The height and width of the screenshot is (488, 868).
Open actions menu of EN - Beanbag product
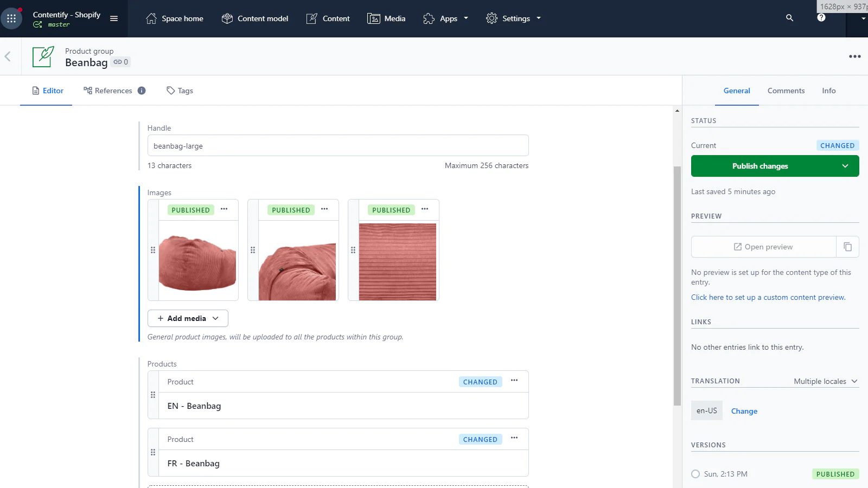tap(514, 381)
